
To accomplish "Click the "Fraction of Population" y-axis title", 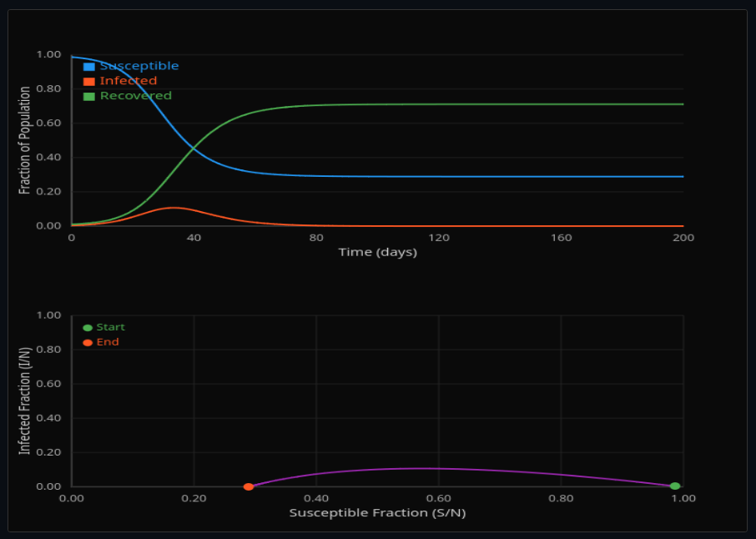I will (25, 140).
